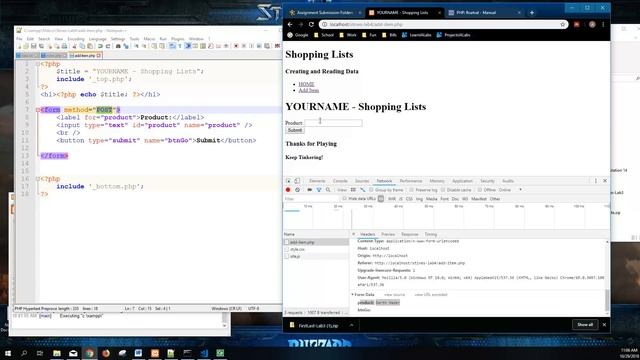Viewport: 640px width, 360px height.
Task: Click the Submit button in the form
Action: (295, 130)
